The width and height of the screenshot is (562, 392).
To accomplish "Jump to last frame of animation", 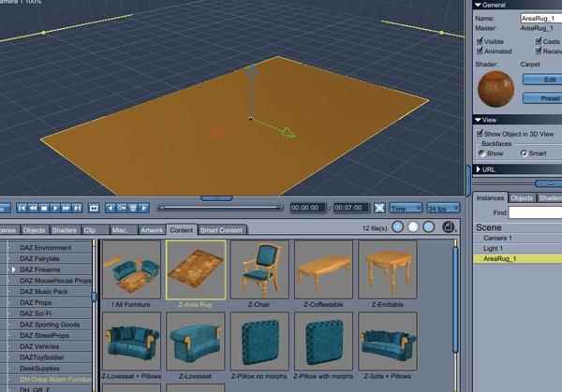I will click(77, 208).
